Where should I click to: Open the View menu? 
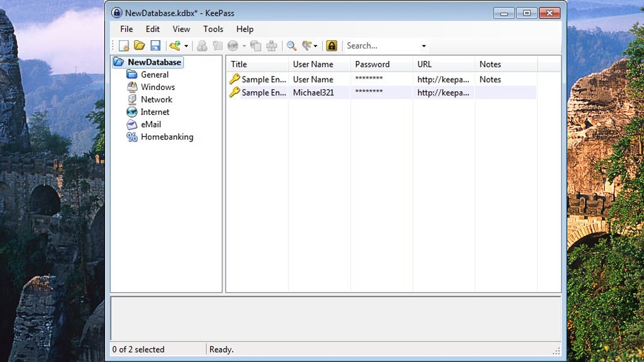tap(181, 29)
